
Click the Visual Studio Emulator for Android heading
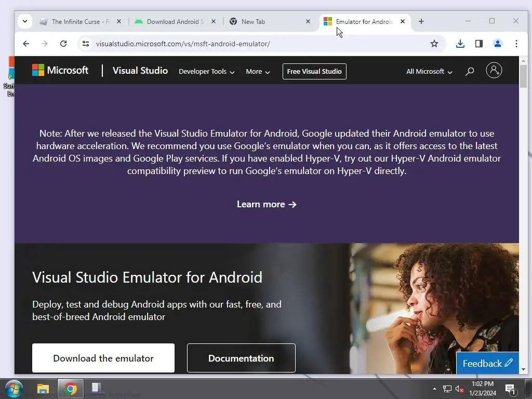[x=147, y=277]
